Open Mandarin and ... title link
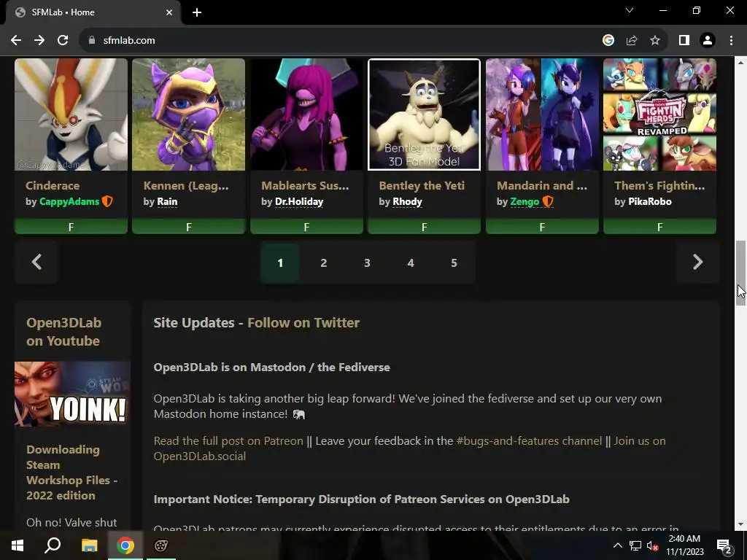 (542, 186)
